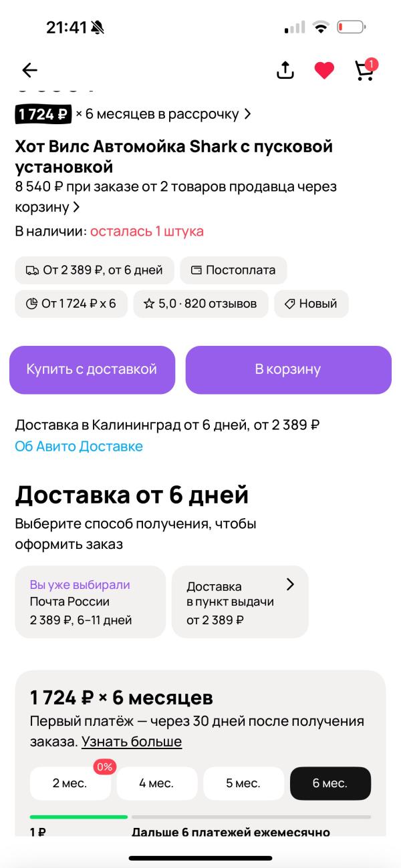Screen dimensions: 401x868
Task: Open the Об Авито Доставке link
Action: [x=79, y=447]
